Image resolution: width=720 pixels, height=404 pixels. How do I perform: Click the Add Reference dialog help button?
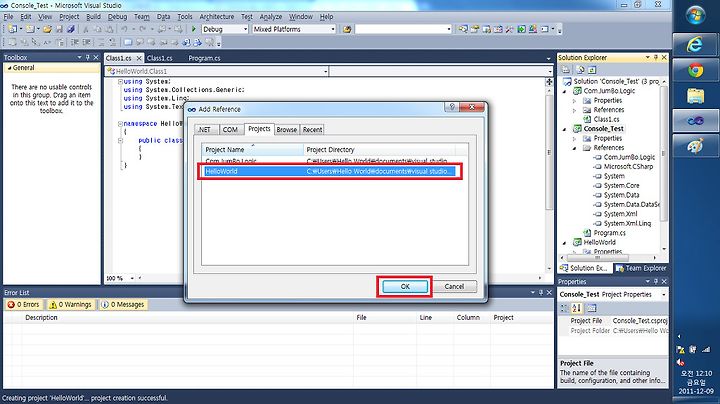point(452,107)
